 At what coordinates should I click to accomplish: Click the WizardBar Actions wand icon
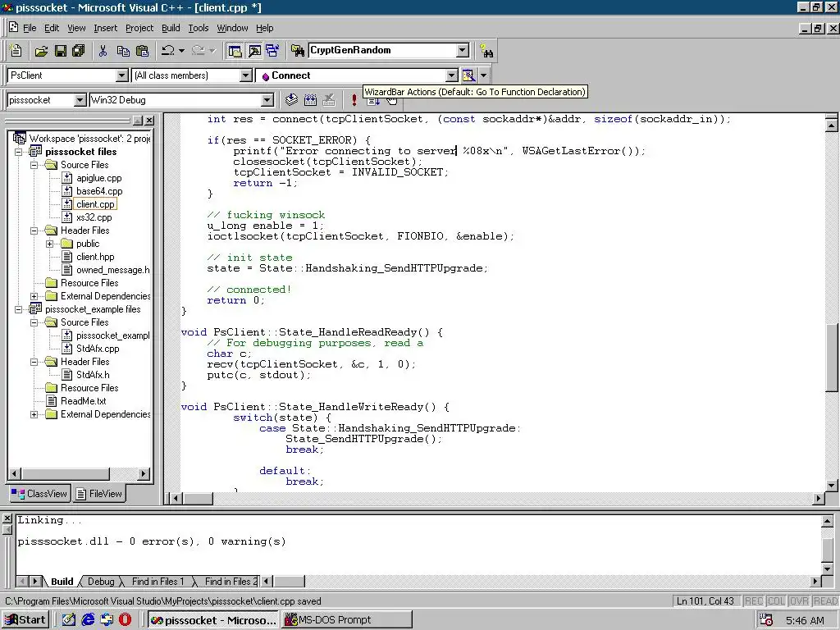tap(468, 75)
